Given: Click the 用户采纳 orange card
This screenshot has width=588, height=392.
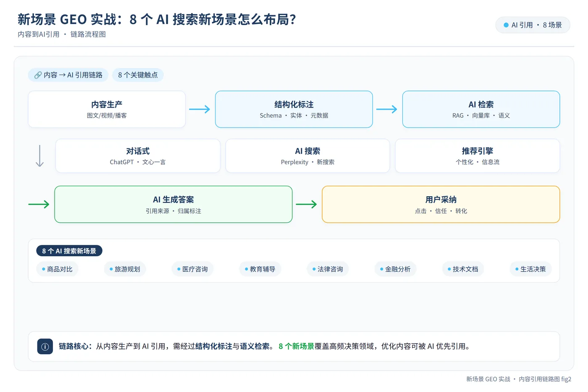Looking at the screenshot, I should click(x=441, y=204).
